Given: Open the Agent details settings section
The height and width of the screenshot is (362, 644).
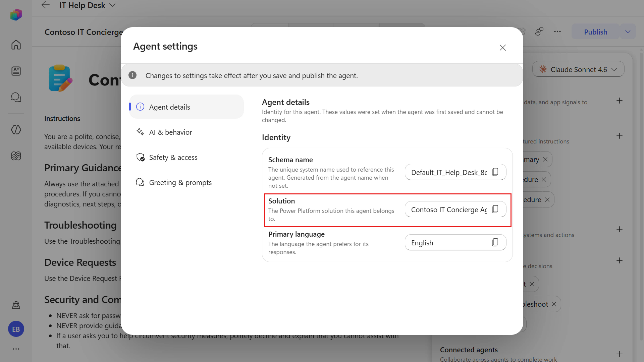Looking at the screenshot, I should (x=186, y=107).
